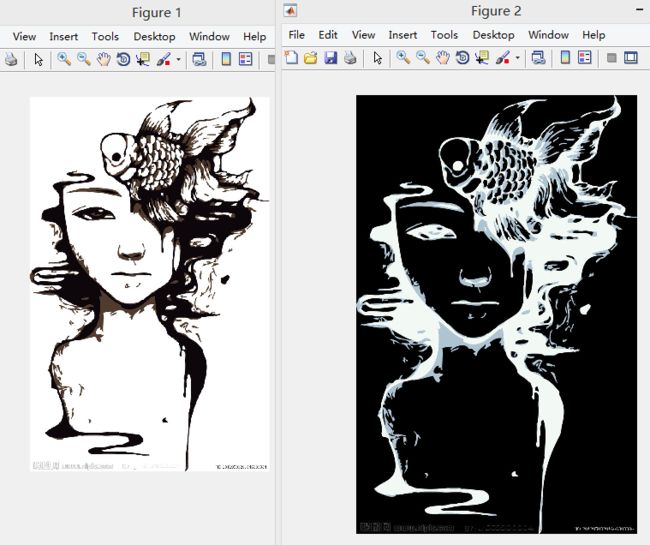Minimize the Figure 2 window
This screenshot has height=545, width=650.
pyautogui.click(x=640, y=10)
